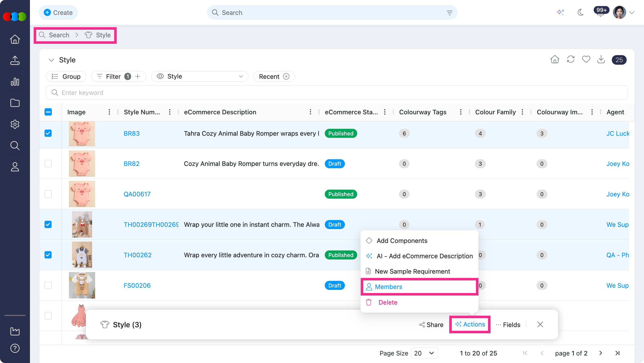644x363 pixels.
Task: Open the upload icon in sidebar
Action: tap(15, 60)
